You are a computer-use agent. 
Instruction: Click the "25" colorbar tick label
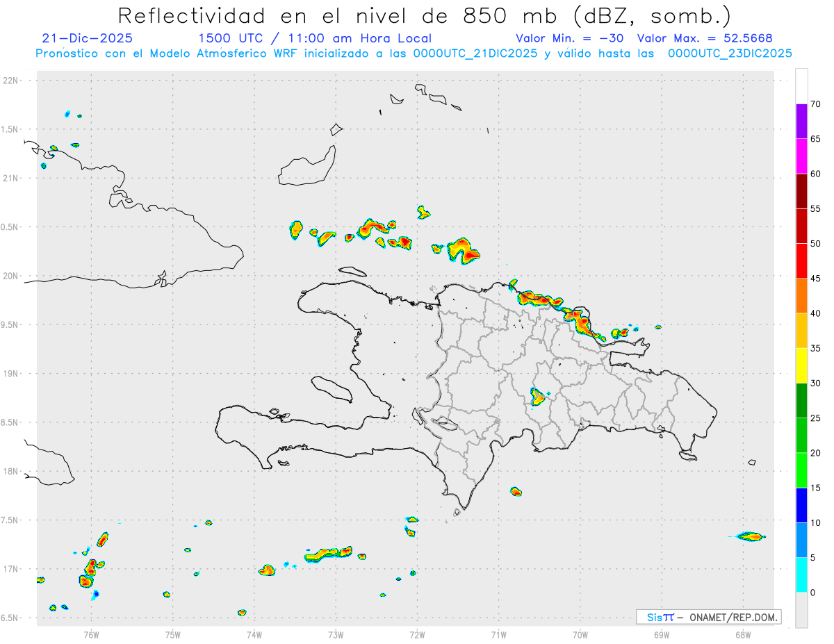point(817,418)
